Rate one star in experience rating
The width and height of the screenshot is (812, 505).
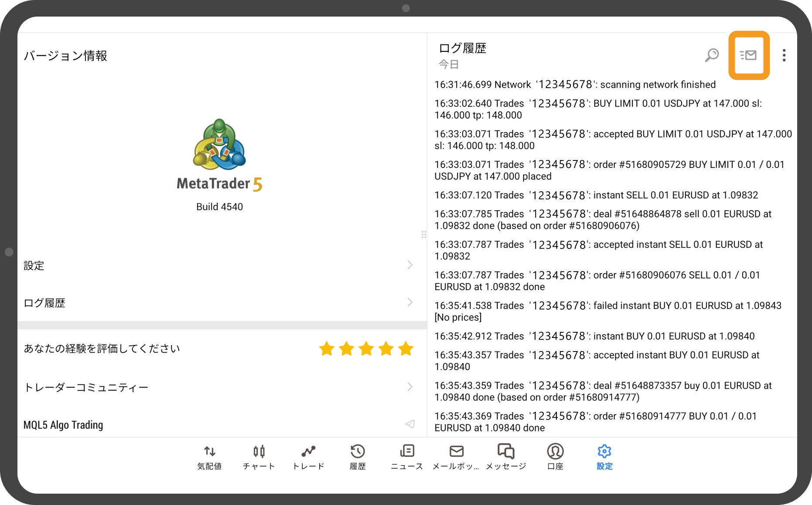327,349
